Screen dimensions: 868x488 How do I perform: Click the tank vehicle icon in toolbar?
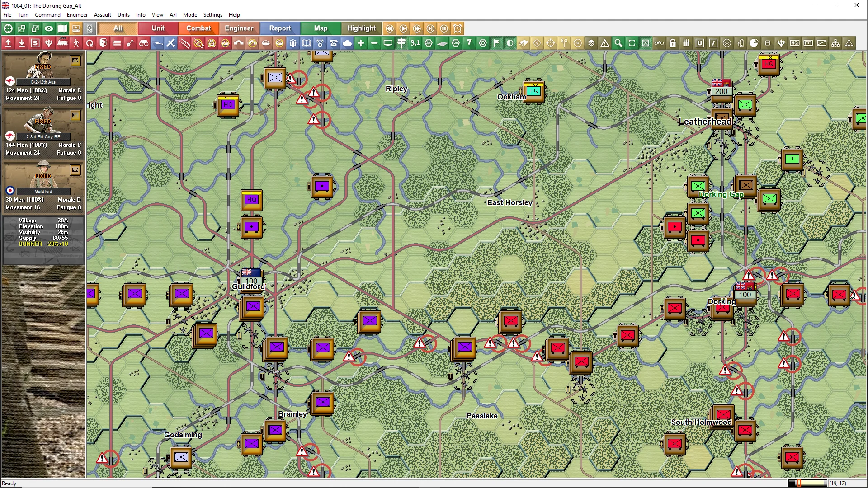(62, 43)
